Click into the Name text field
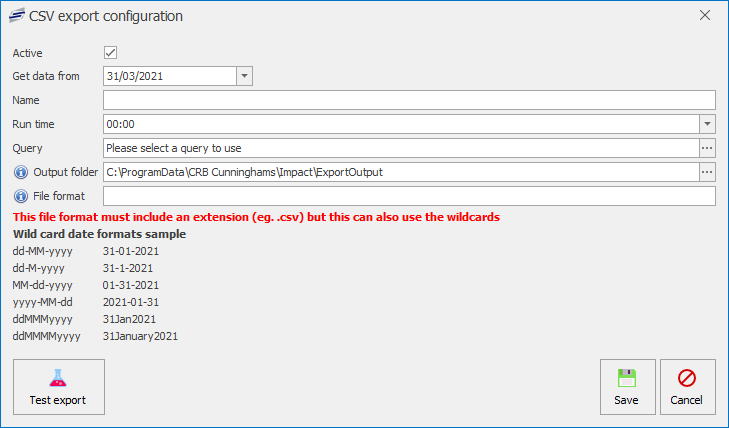 (x=409, y=100)
